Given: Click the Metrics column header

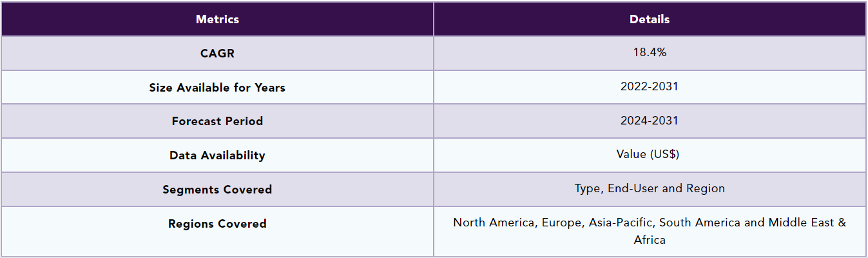Looking at the screenshot, I should [x=217, y=19].
